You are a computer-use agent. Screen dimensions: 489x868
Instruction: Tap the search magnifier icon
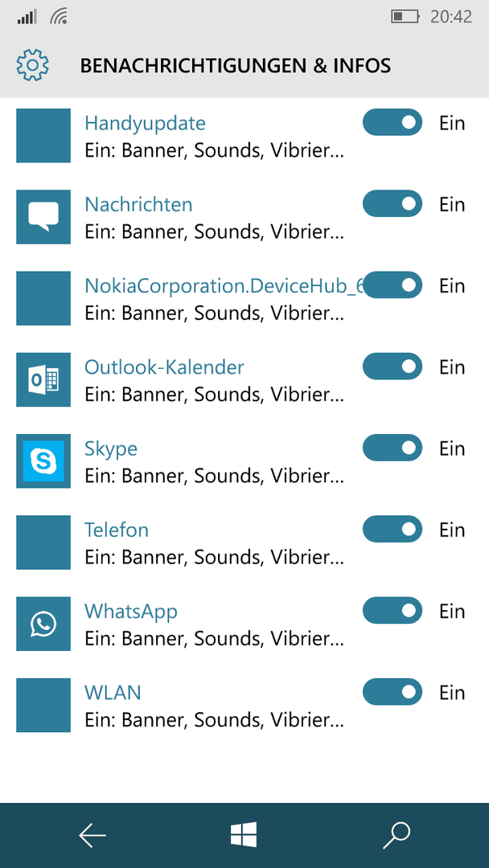pos(397,835)
